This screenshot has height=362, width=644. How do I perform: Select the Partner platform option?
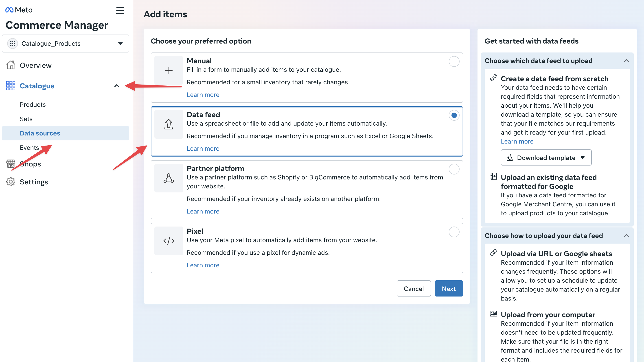(x=454, y=169)
